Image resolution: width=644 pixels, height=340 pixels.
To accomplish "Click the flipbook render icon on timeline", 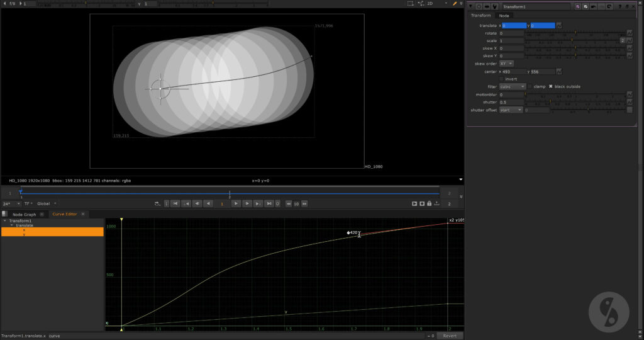I will tap(414, 203).
